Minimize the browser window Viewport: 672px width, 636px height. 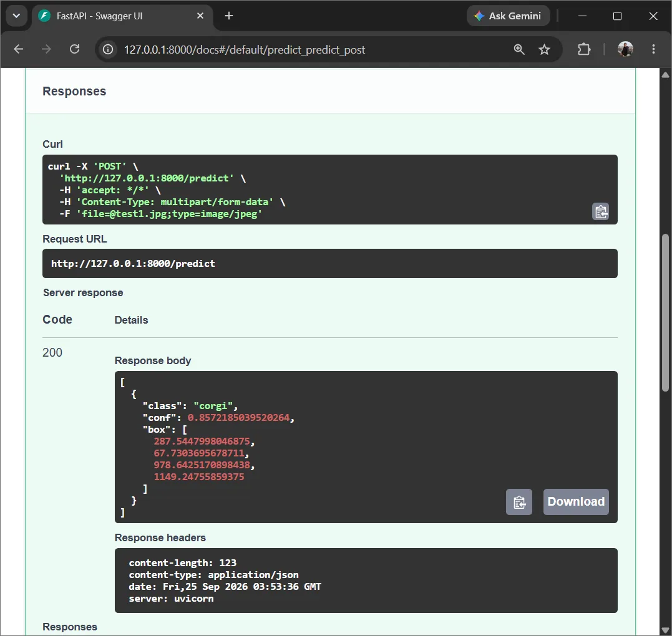[x=582, y=16]
